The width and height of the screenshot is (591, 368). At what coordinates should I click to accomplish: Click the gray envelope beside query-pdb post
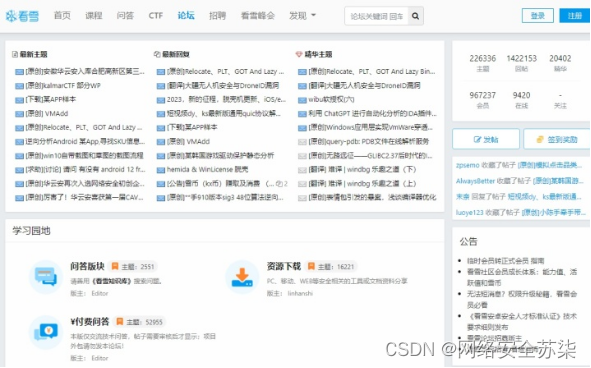click(x=302, y=142)
